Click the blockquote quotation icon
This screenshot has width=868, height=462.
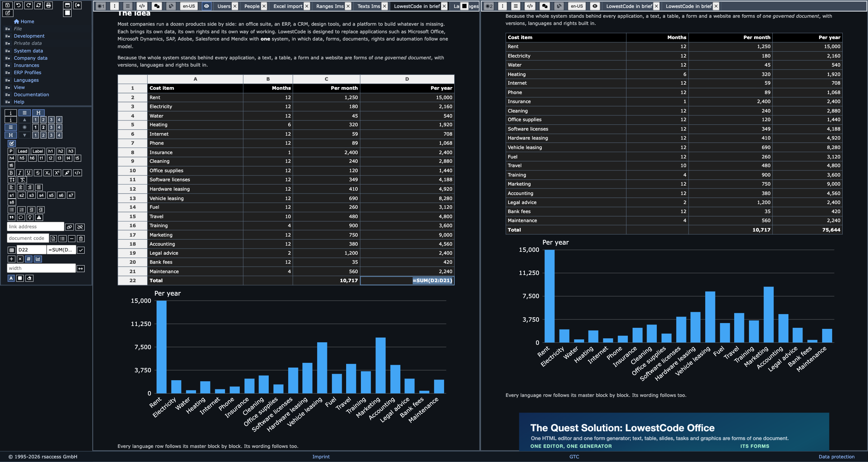pyautogui.click(x=12, y=217)
